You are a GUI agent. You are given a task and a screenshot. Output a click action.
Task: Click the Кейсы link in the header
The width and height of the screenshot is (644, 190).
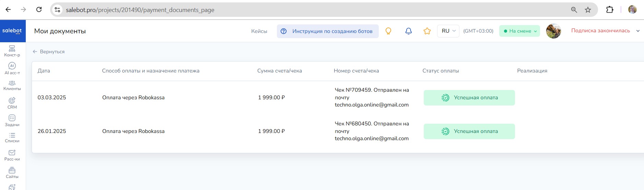point(259,31)
